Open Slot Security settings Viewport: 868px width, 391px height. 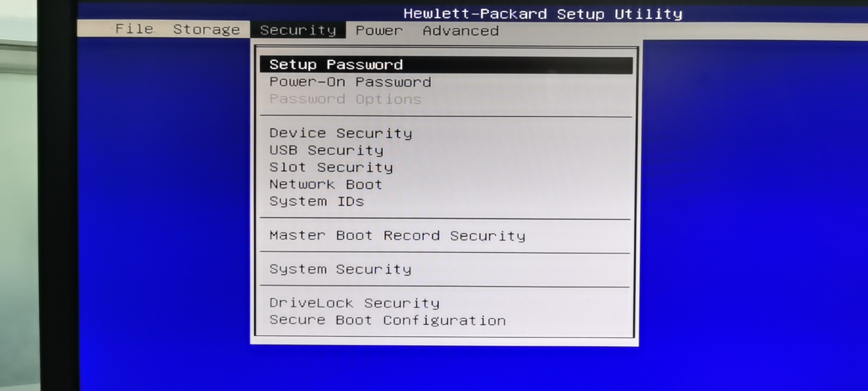point(331,167)
